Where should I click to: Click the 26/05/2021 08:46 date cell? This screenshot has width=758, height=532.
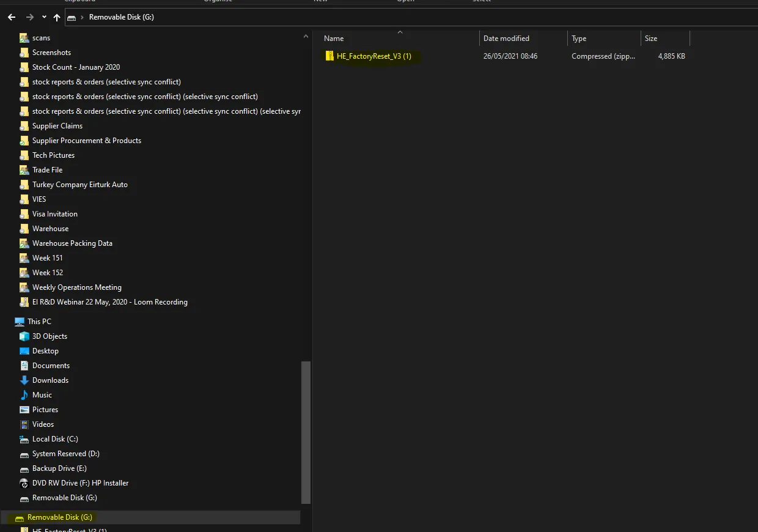point(510,56)
